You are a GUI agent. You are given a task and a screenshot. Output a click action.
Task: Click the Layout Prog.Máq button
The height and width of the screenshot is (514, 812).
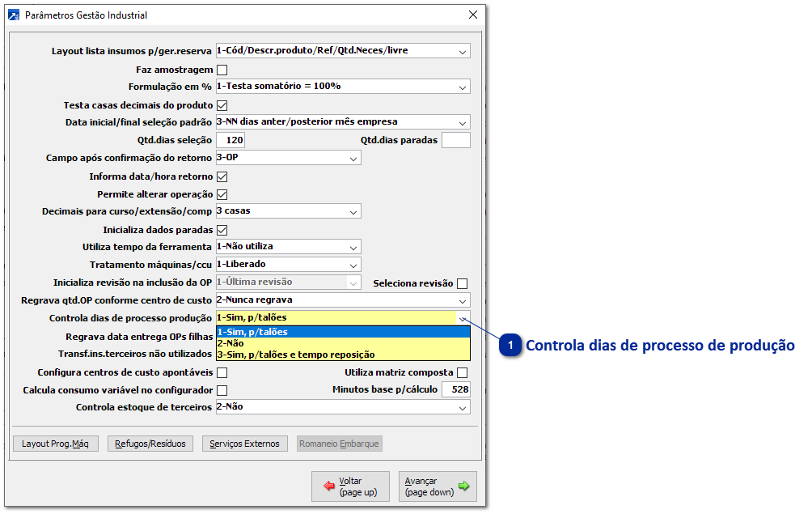55,443
